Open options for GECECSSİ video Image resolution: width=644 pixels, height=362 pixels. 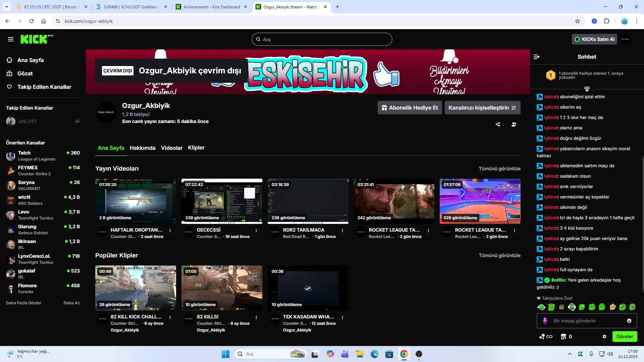pos(256,231)
